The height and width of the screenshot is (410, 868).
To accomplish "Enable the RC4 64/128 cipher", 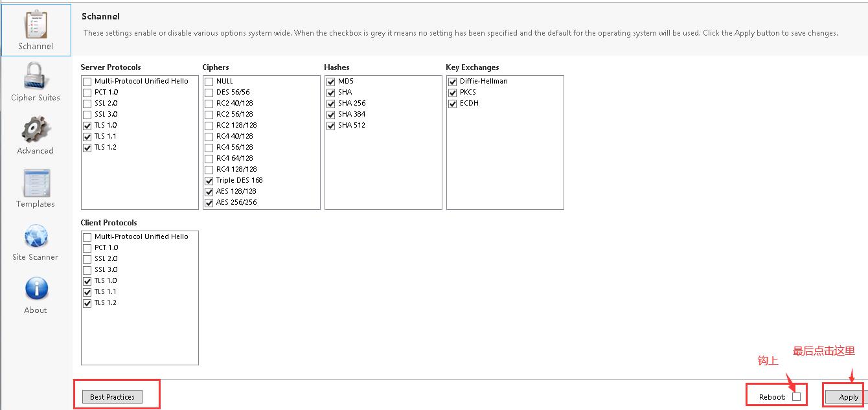I will (209, 159).
